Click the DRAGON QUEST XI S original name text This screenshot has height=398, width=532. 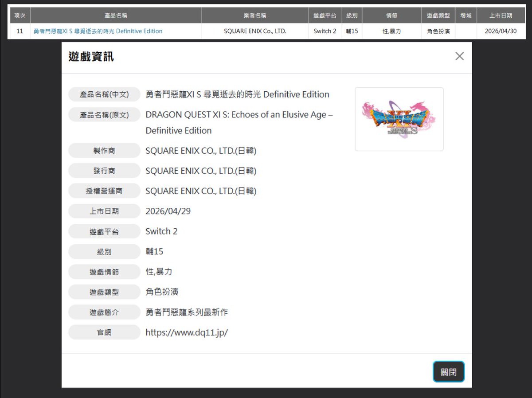pyautogui.click(x=239, y=122)
